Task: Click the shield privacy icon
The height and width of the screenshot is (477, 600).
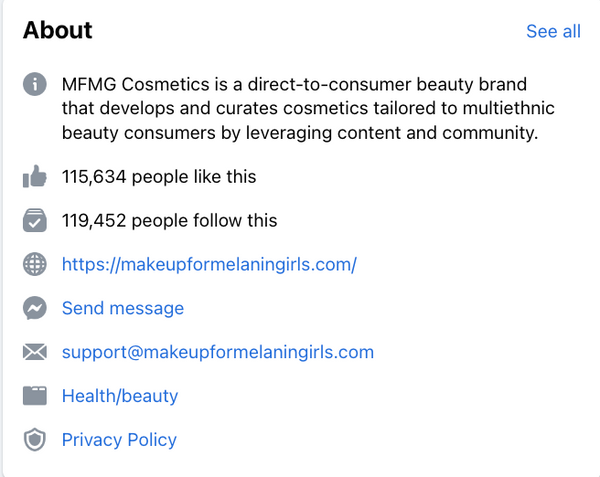Action: [35, 440]
